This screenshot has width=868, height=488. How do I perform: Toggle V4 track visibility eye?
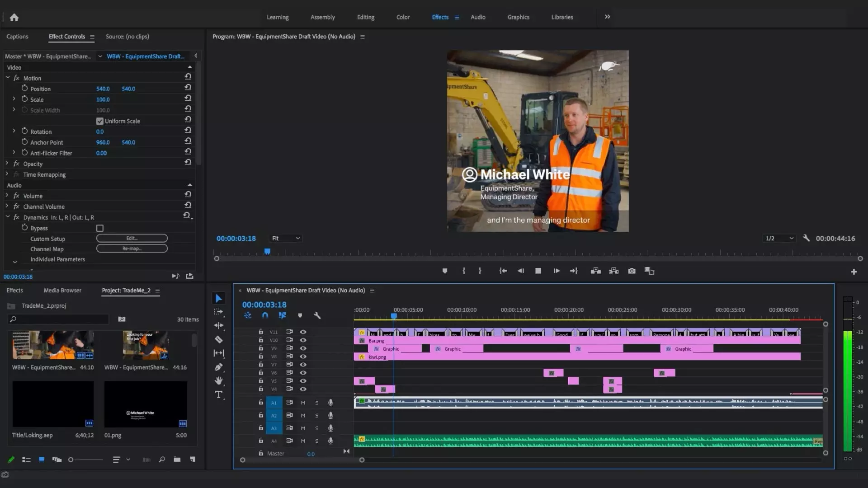[x=303, y=389]
